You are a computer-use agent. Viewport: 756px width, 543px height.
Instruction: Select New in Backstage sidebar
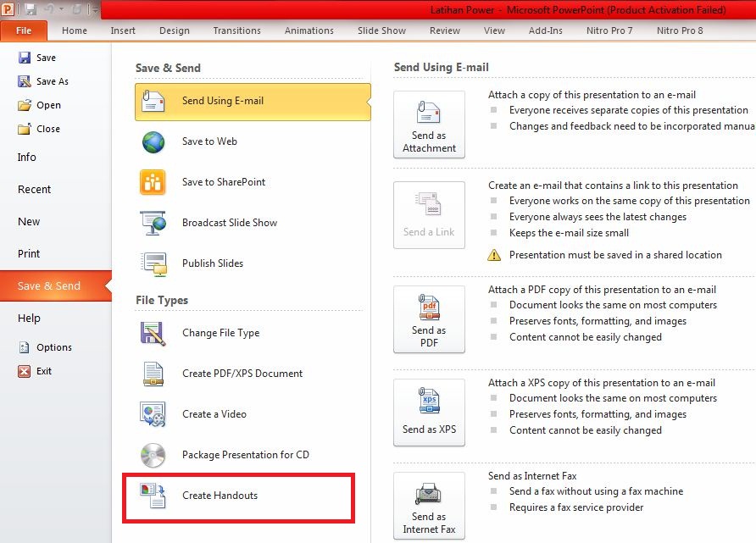[x=56, y=222]
